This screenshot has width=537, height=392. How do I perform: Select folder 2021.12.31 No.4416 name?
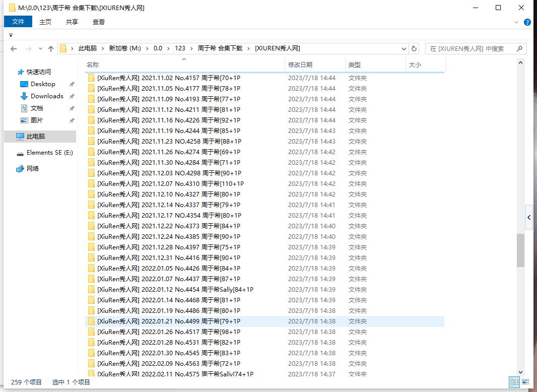pos(169,257)
